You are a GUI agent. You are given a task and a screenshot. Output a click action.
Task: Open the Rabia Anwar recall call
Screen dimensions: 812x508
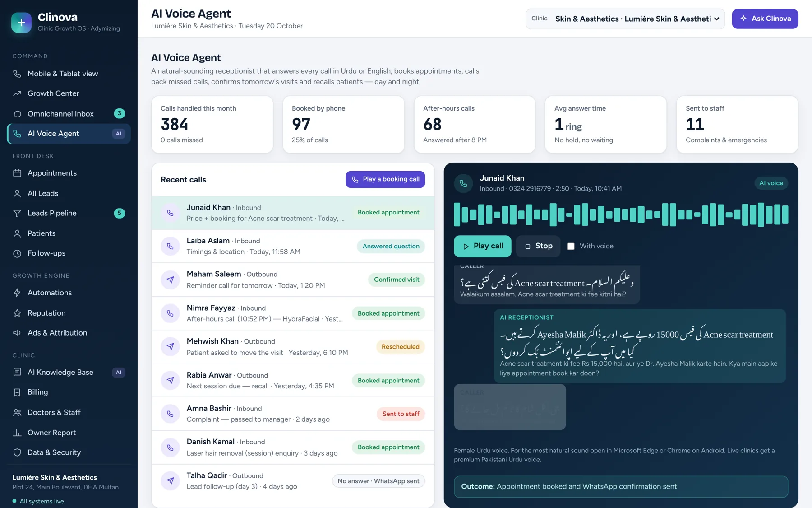(x=293, y=380)
